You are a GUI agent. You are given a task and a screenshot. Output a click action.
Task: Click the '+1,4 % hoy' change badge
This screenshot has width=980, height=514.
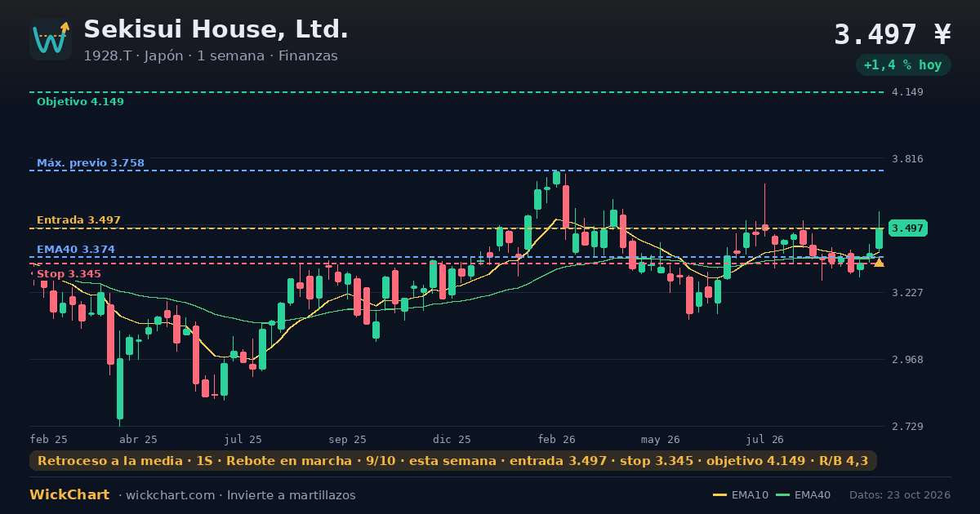pos(903,65)
